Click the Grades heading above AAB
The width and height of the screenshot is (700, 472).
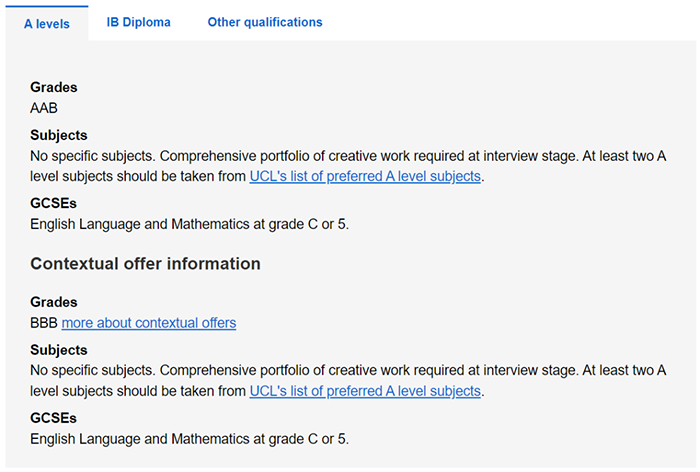tap(54, 87)
